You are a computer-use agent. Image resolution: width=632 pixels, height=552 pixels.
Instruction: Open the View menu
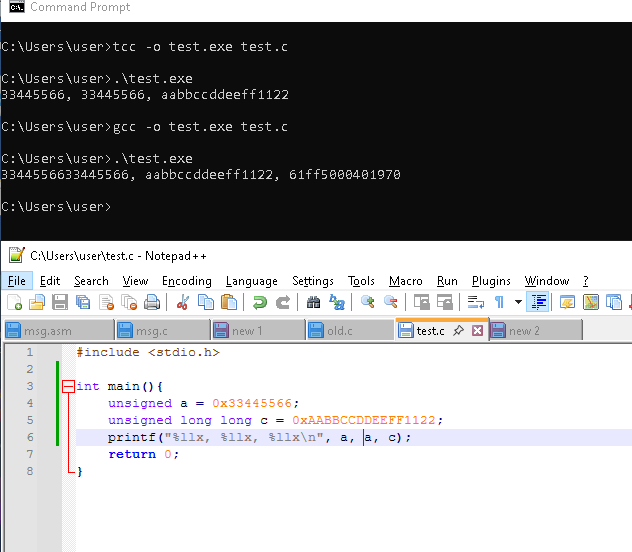[x=135, y=281]
